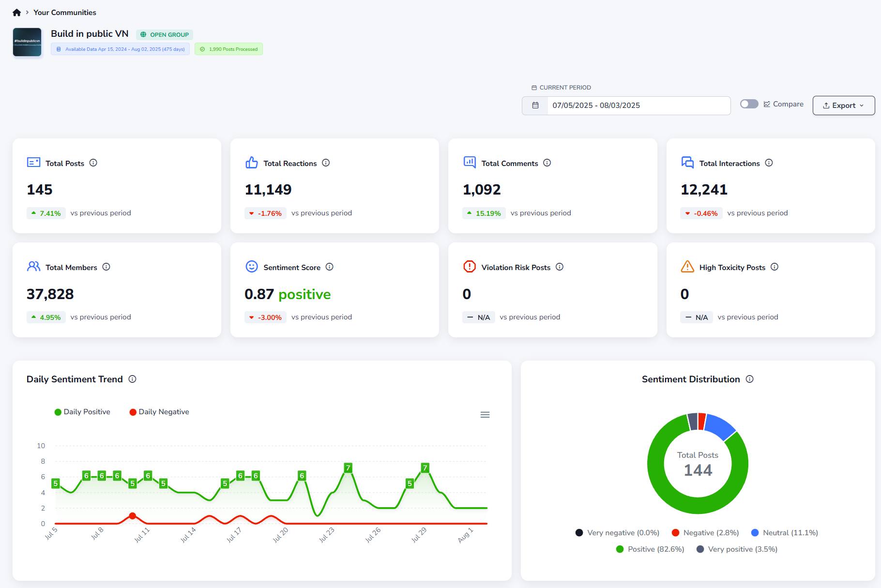Open the Export dropdown button
This screenshot has width=881, height=588.
tap(843, 106)
